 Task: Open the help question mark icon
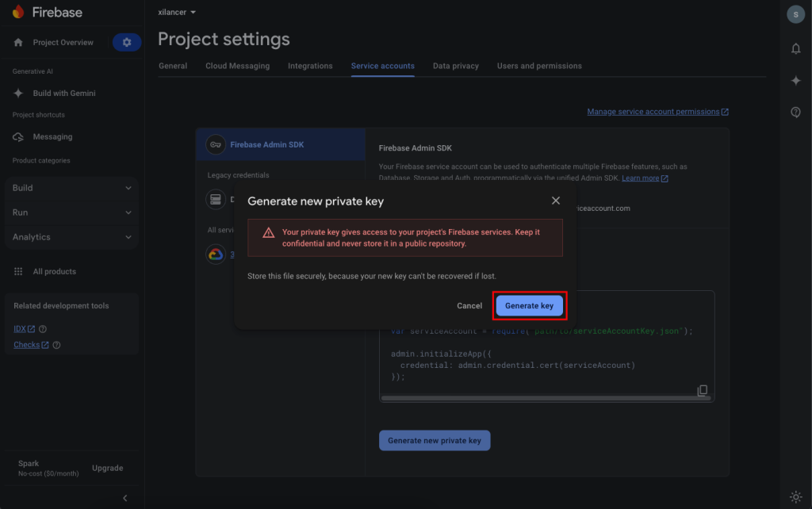(x=796, y=113)
